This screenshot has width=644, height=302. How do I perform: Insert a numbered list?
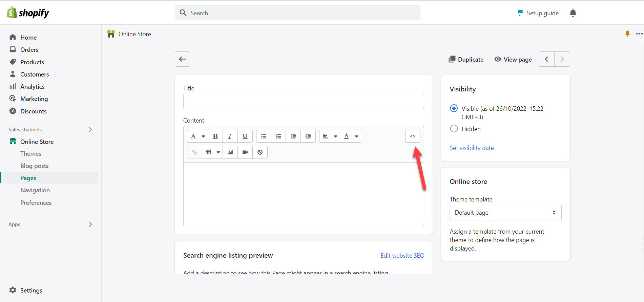(x=278, y=136)
